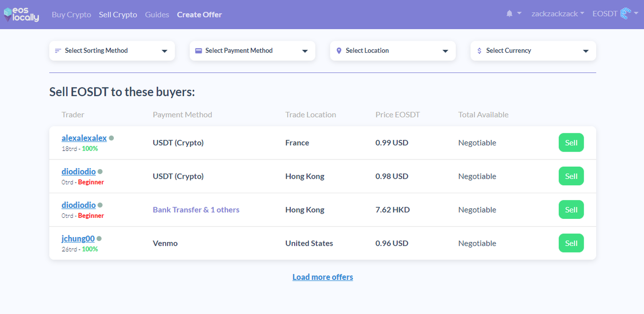
Task: Open Select Payment Method dropdown
Action: pos(252,51)
